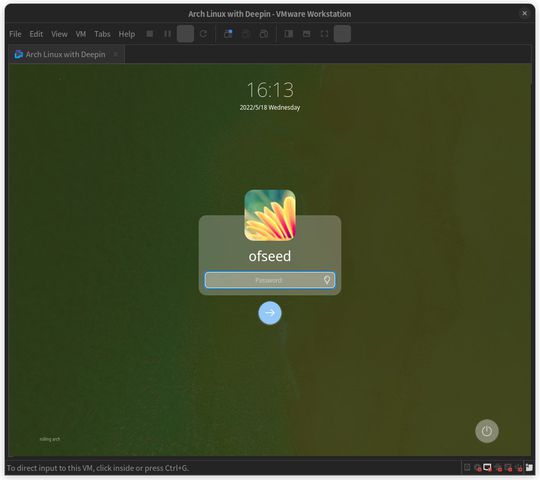Take a snapshot of the virtual machine
Viewport: 540px width, 480px height.
pyautogui.click(x=228, y=34)
